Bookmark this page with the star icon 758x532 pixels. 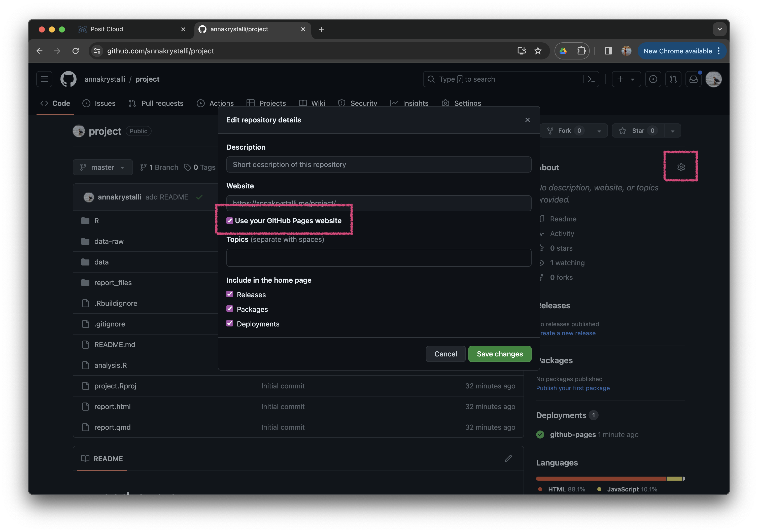coord(538,51)
